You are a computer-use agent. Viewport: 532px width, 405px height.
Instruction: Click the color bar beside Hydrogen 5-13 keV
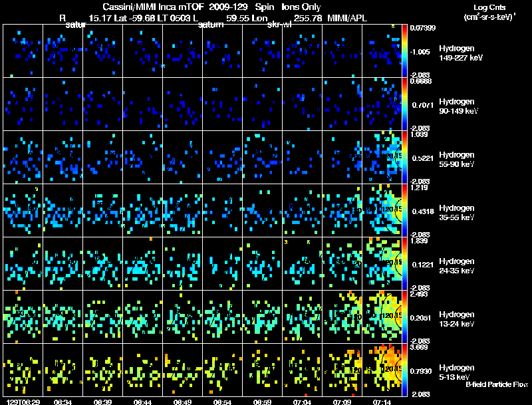404,370
